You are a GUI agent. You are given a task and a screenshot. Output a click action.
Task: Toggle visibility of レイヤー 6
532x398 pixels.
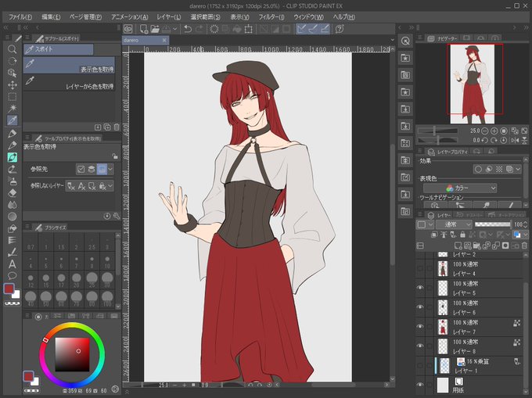(x=420, y=307)
